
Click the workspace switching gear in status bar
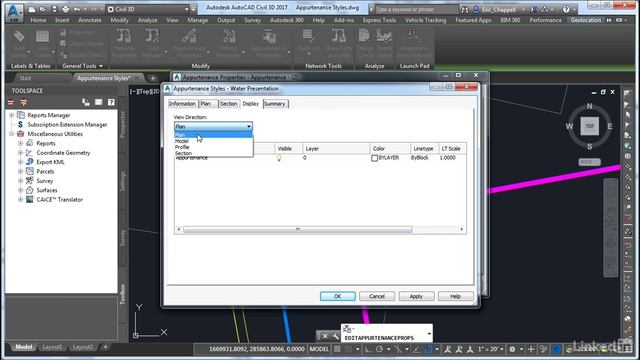coord(512,349)
